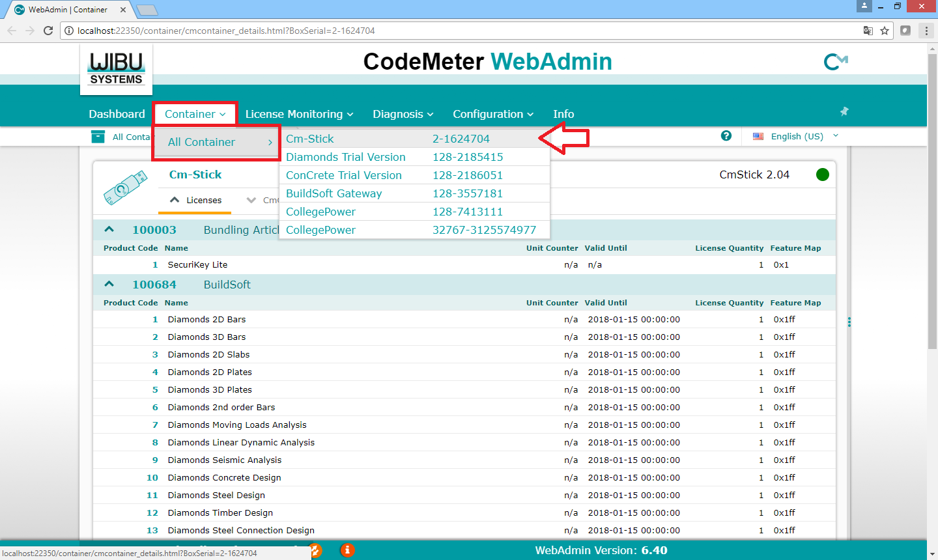Open the English (US) language dropdown
This screenshot has width=938, height=560.
(x=804, y=136)
